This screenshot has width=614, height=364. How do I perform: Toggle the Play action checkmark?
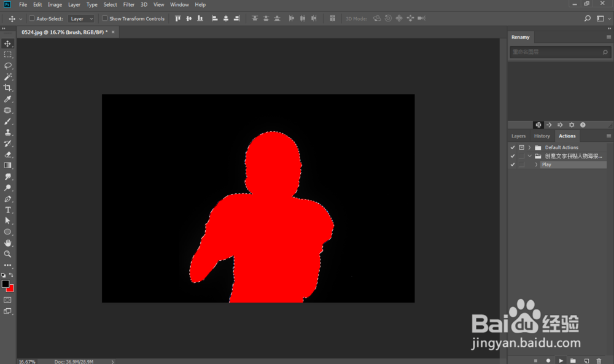pyautogui.click(x=513, y=165)
